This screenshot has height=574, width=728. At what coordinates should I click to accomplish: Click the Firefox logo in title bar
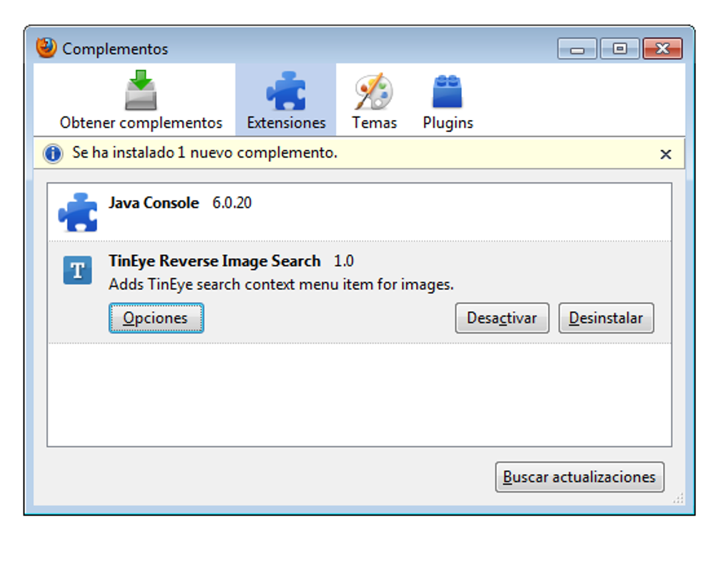pos(46,48)
